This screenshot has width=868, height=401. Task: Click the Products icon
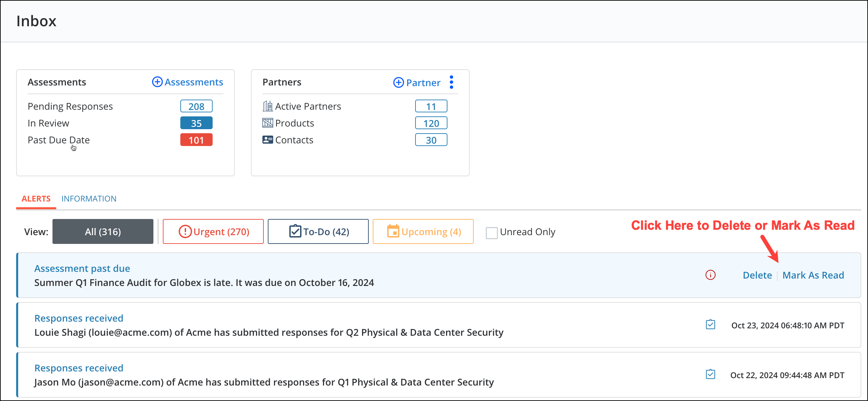coord(267,123)
